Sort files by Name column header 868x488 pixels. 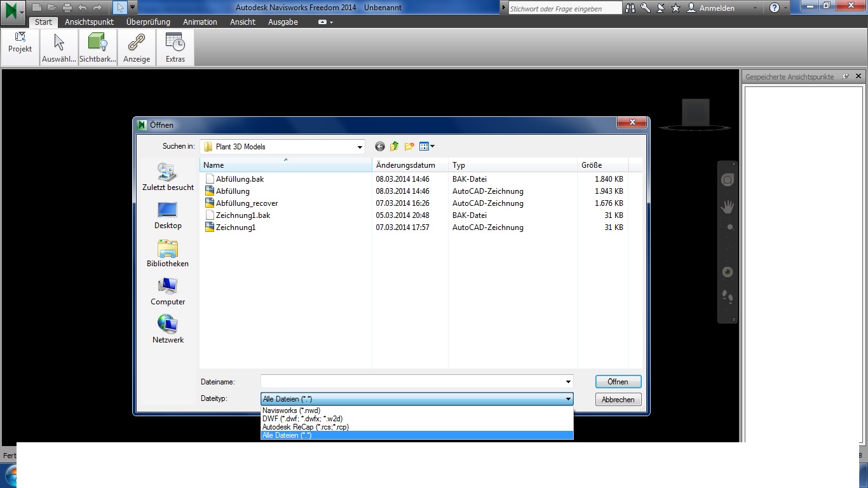[286, 165]
